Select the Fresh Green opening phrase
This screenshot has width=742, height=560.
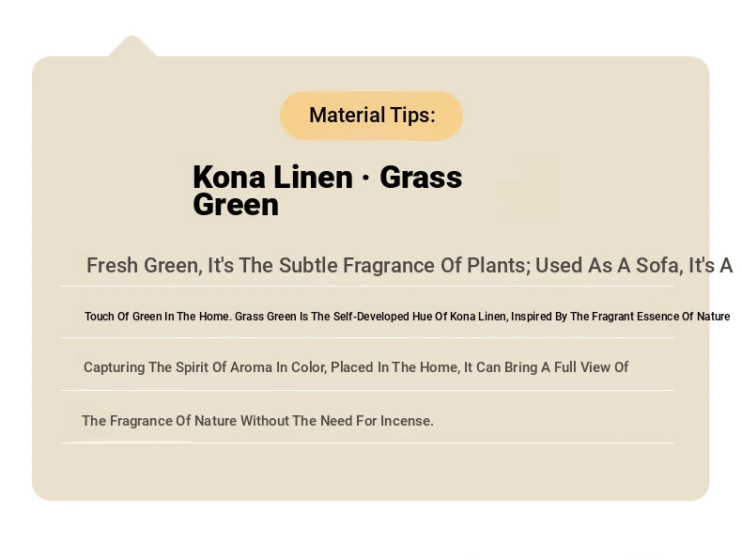(144, 266)
